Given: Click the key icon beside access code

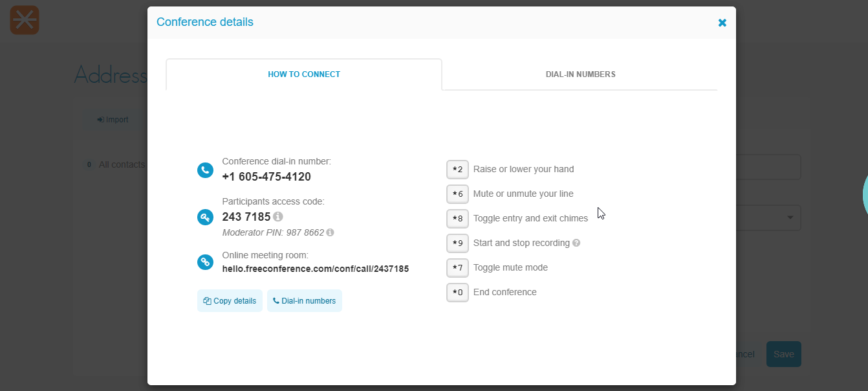Looking at the screenshot, I should (x=205, y=217).
